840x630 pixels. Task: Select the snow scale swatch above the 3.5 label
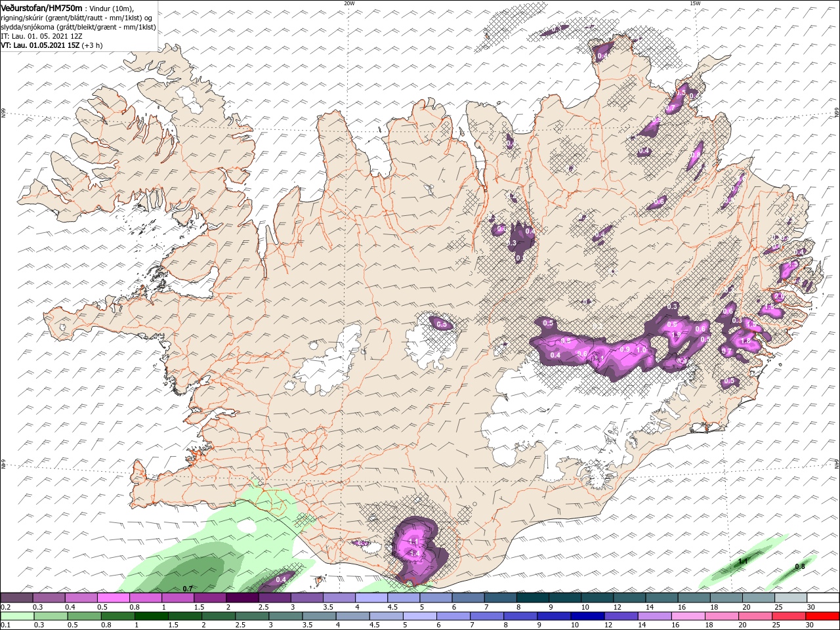[x=339, y=598]
